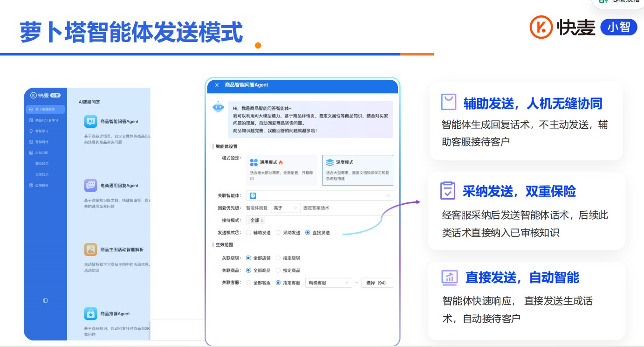Choose 全部店铺 for 关联店铺
Screen dimensions: 644x347
tap(248, 258)
